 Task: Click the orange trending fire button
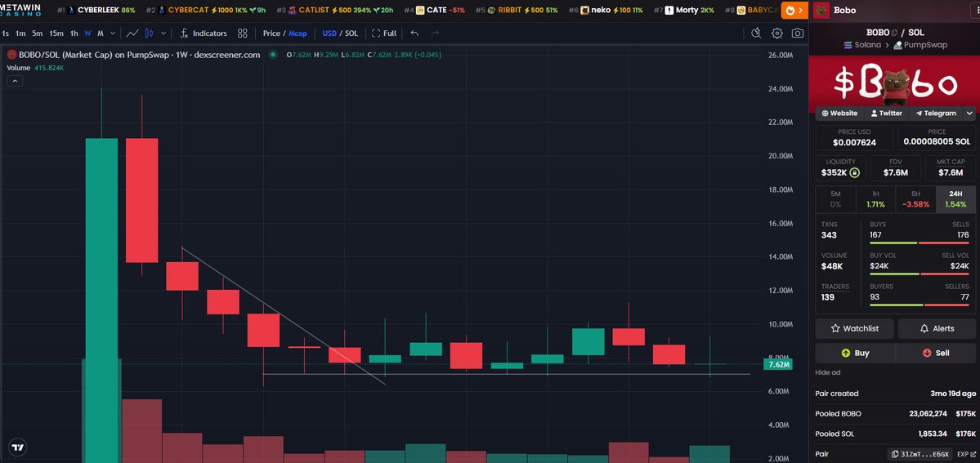click(x=794, y=11)
